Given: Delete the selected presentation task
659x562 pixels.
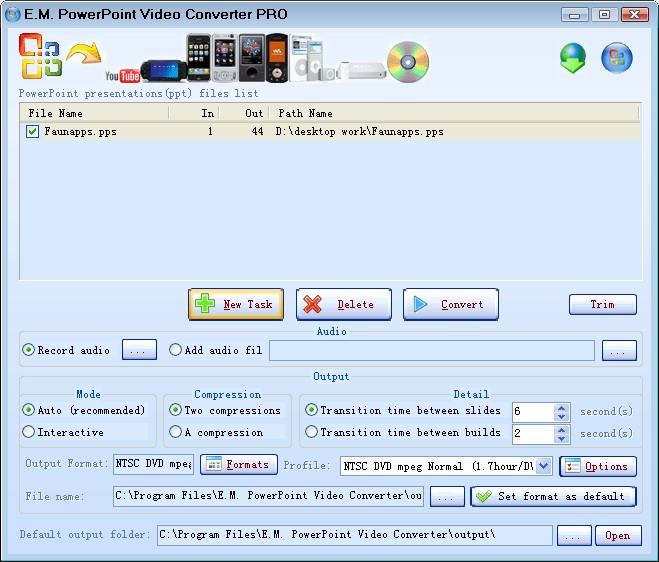Looking at the screenshot, I should (343, 305).
